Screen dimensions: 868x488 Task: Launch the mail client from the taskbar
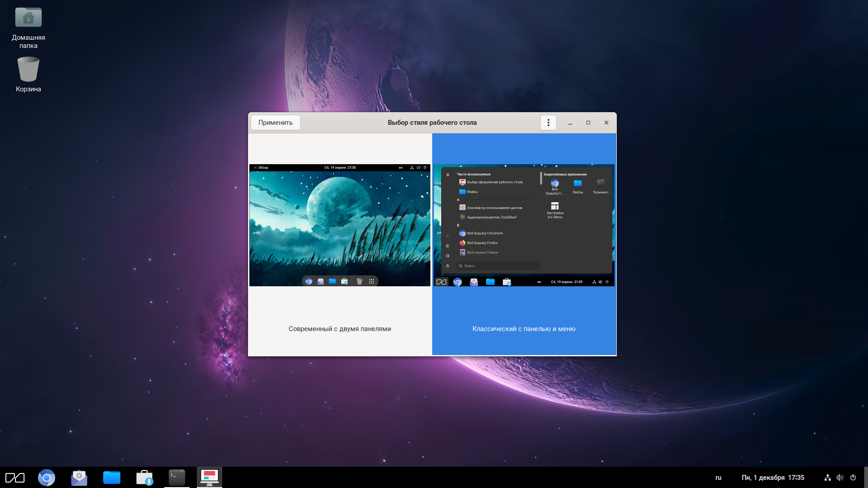[79, 478]
